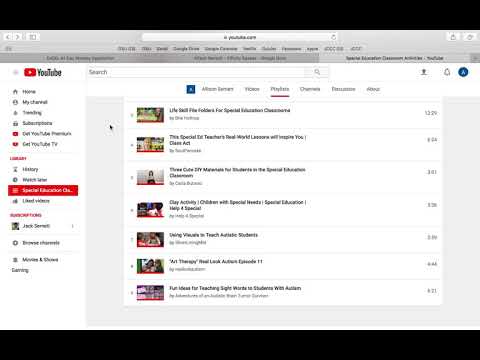
Task: Select the first Safari browser tab
Action: [x=80, y=58]
